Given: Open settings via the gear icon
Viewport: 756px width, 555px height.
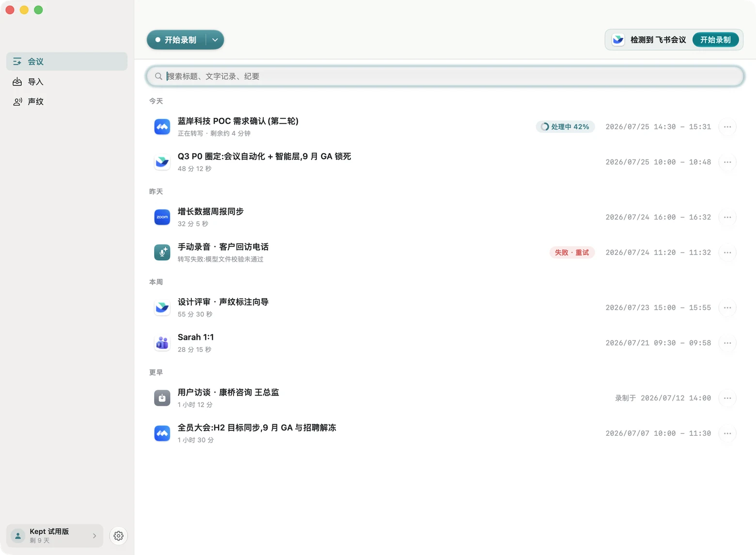Looking at the screenshot, I should pos(118,536).
